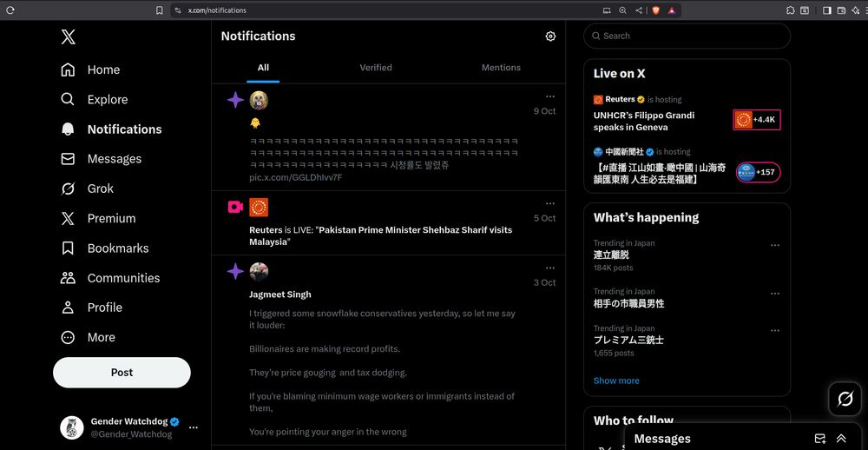Open account menu for Gender Watchdog
868x450 pixels.
[194, 427]
